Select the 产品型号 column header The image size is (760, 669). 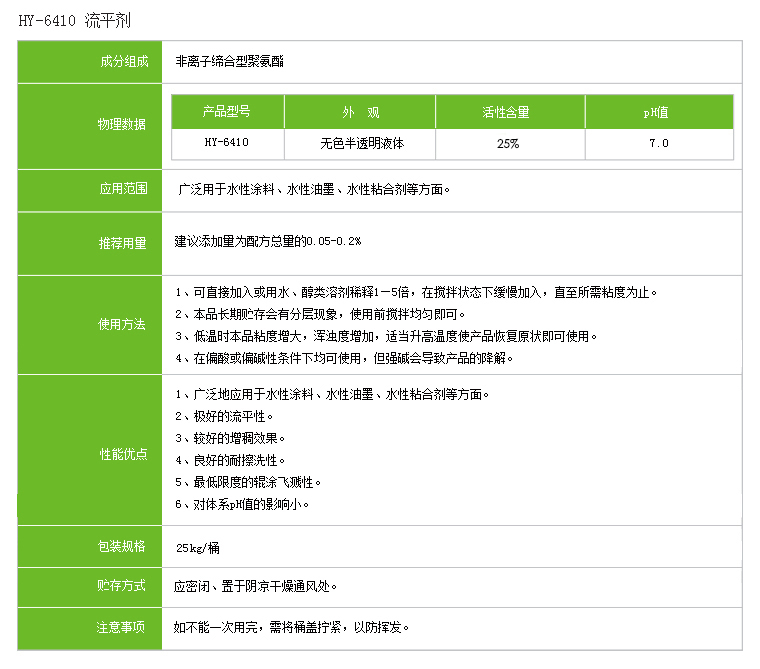227,112
